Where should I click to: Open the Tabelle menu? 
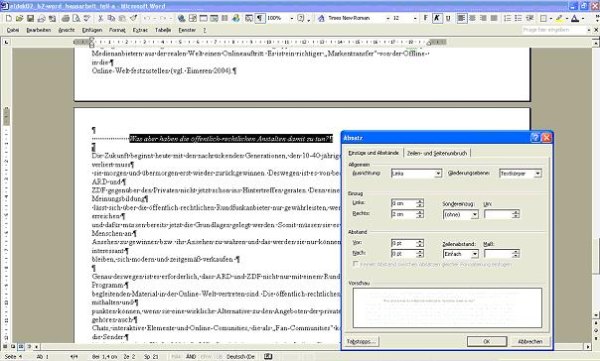point(163,30)
